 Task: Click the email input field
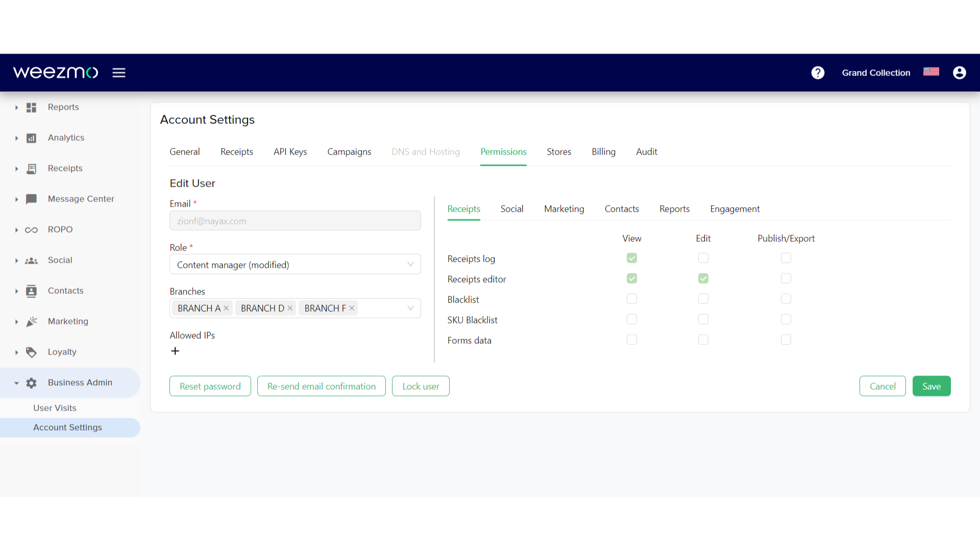coord(295,221)
